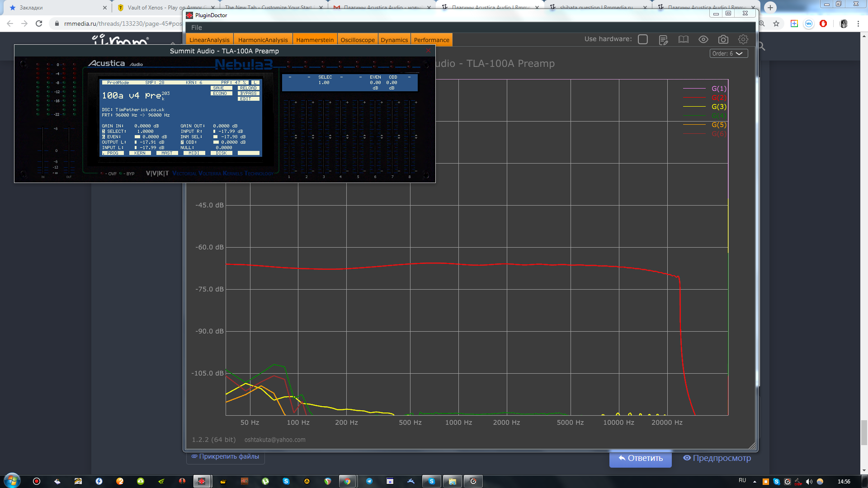Open the colorful plus extension icon

coord(794,23)
